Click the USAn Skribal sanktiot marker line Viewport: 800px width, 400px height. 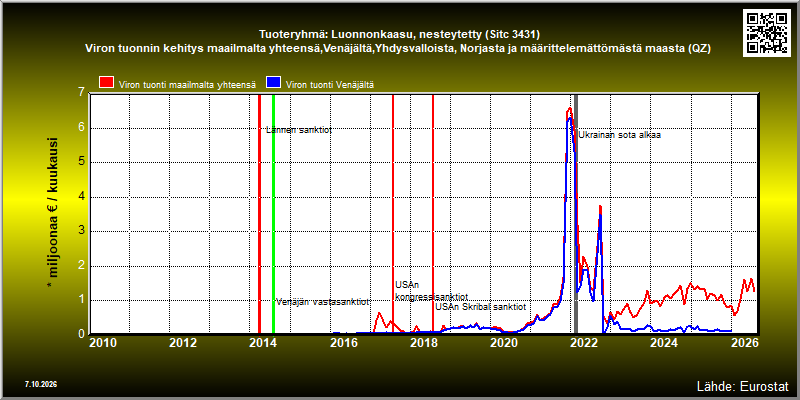point(433,214)
